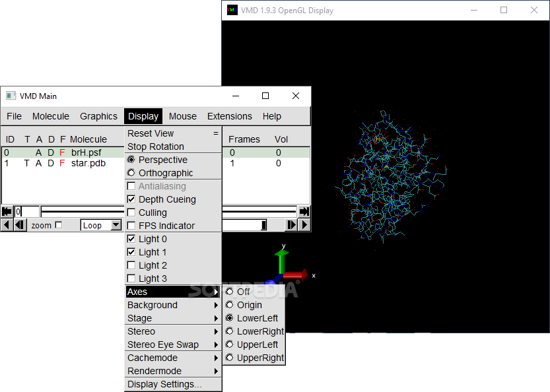Toggle Fixed flag F for star.pdb

62,163
